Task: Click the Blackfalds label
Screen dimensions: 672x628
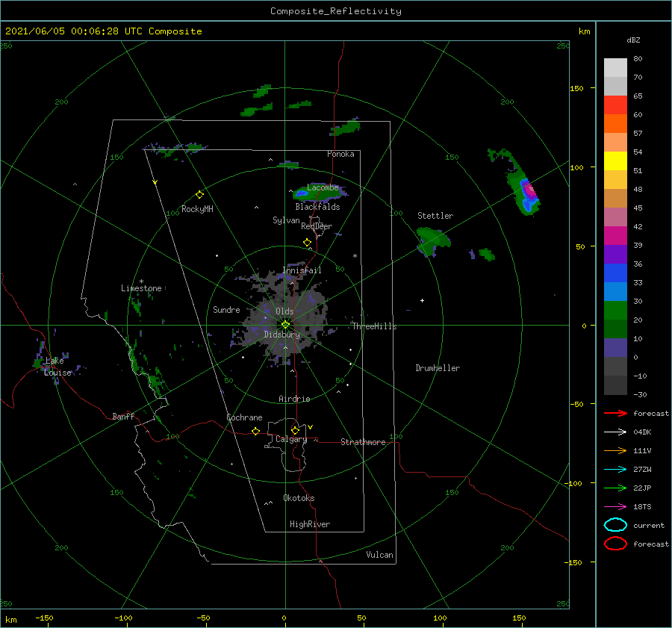Action: tap(317, 207)
